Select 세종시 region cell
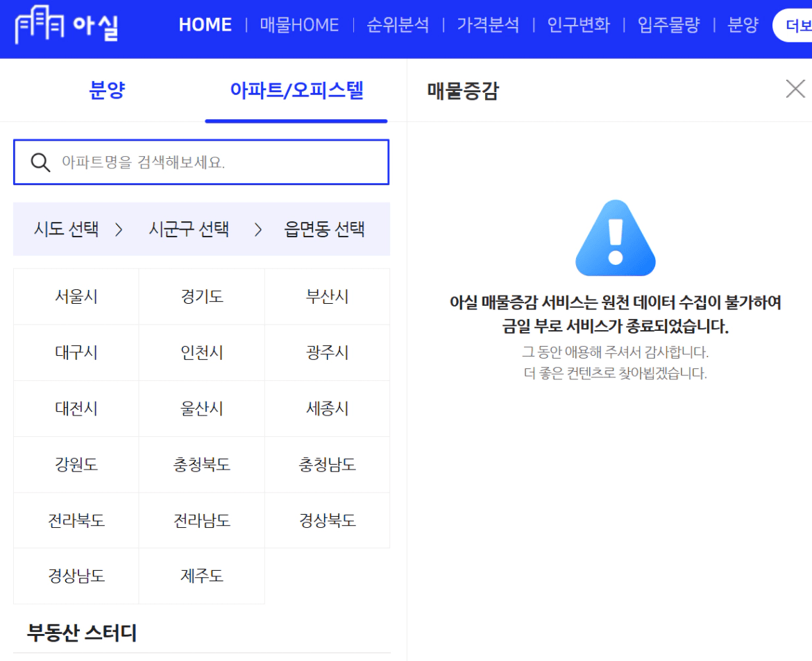Screen dimensions: 812x661 click(x=328, y=409)
